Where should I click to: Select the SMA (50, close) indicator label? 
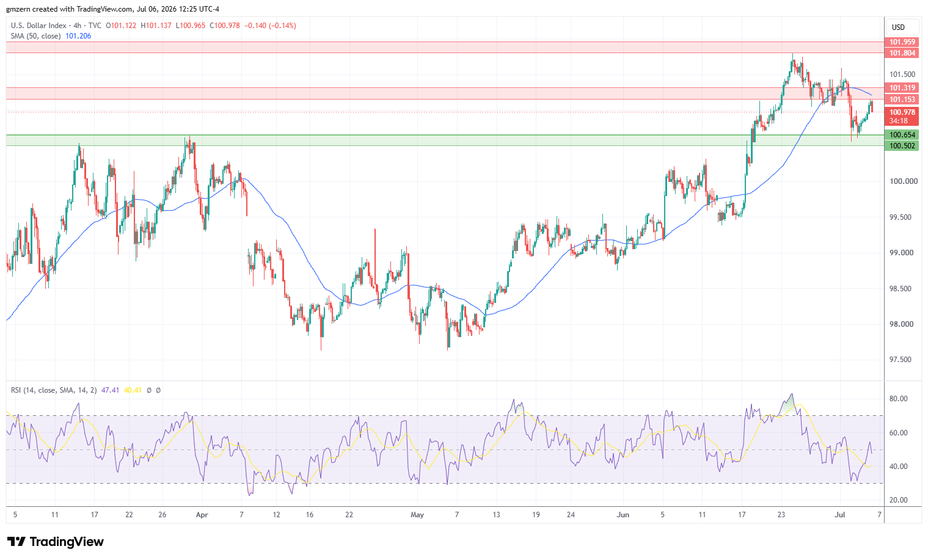pyautogui.click(x=36, y=36)
